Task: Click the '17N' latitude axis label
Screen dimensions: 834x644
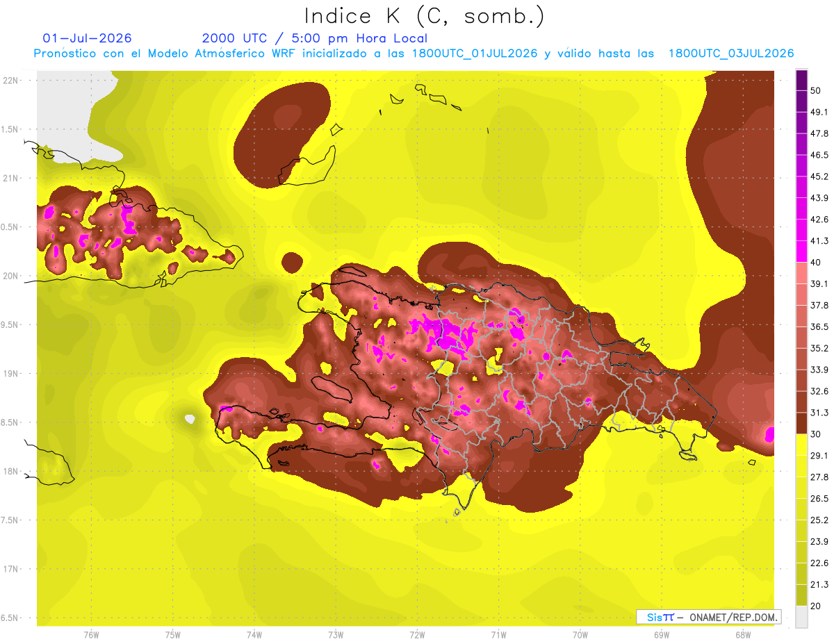Action: (x=10, y=569)
